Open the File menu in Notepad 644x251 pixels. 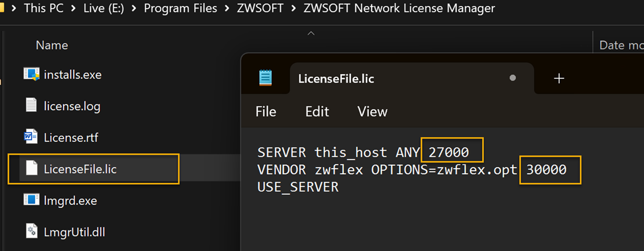(266, 111)
